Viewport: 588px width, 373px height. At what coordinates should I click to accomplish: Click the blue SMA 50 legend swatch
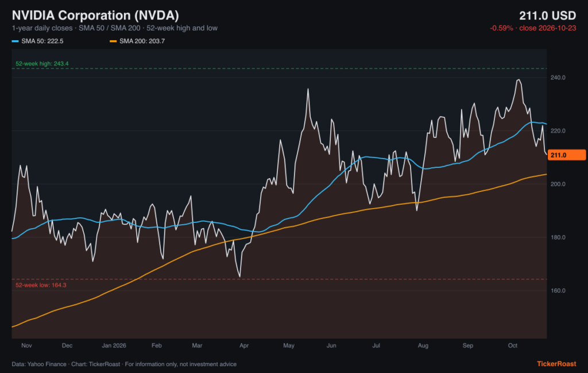[15, 41]
